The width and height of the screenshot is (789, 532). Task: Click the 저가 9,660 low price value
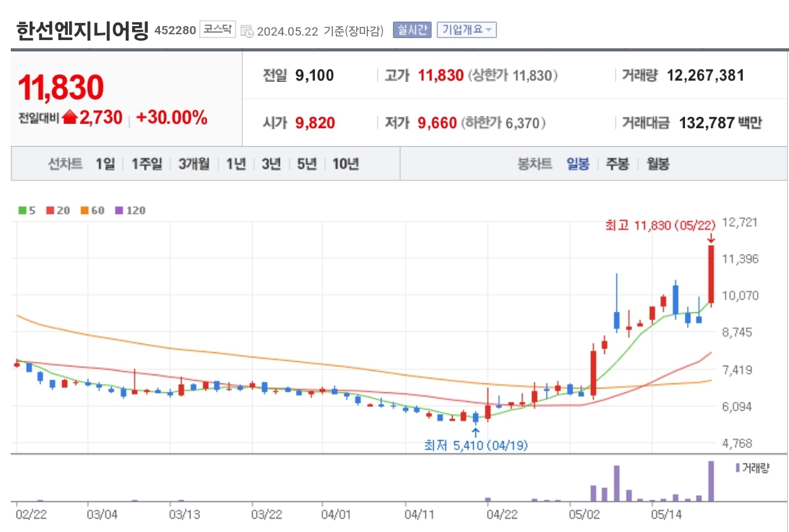[437, 123]
